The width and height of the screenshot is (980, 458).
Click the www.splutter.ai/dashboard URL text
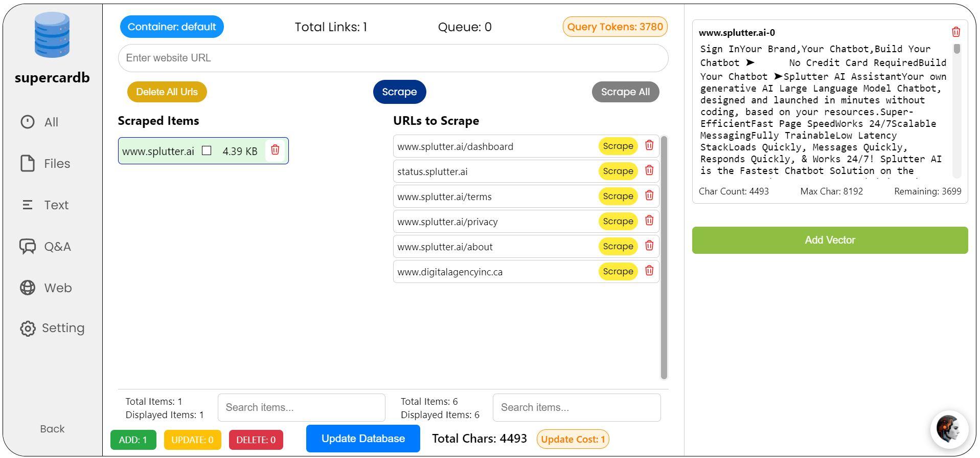(x=455, y=146)
